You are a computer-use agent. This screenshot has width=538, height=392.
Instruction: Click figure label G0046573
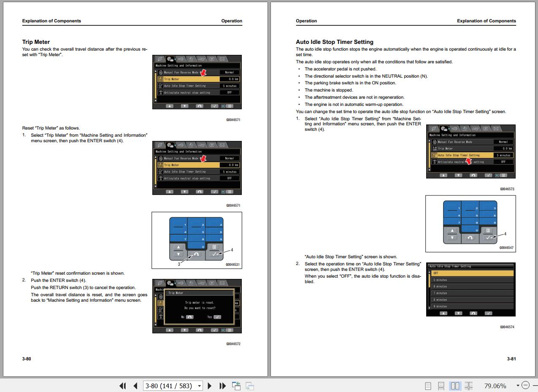point(507,189)
